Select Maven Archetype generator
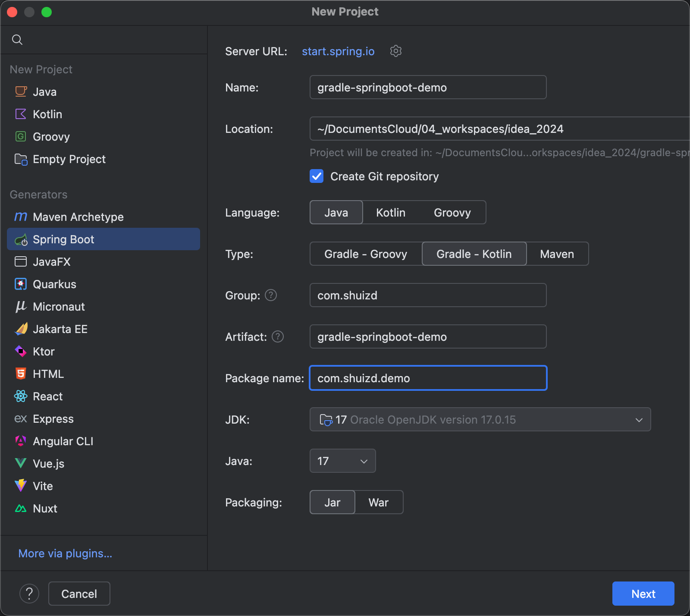Image resolution: width=690 pixels, height=616 pixels. pyautogui.click(x=103, y=217)
